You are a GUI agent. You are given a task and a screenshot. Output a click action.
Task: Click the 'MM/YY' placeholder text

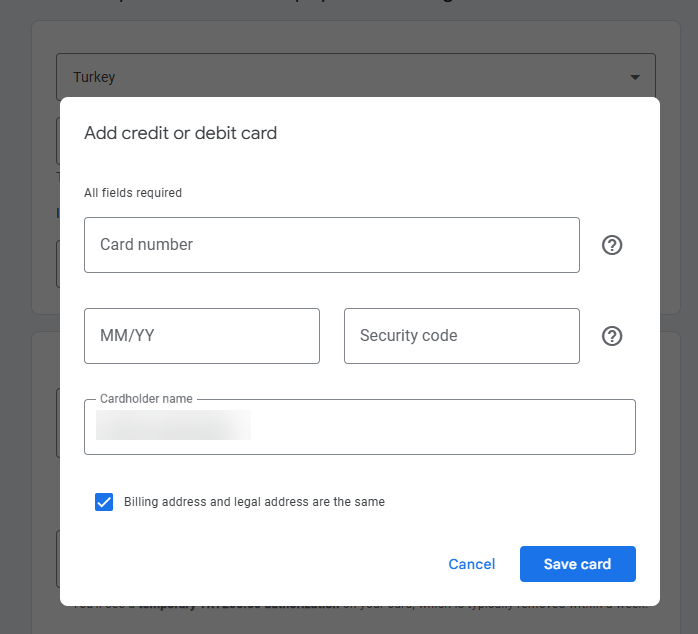(x=127, y=336)
